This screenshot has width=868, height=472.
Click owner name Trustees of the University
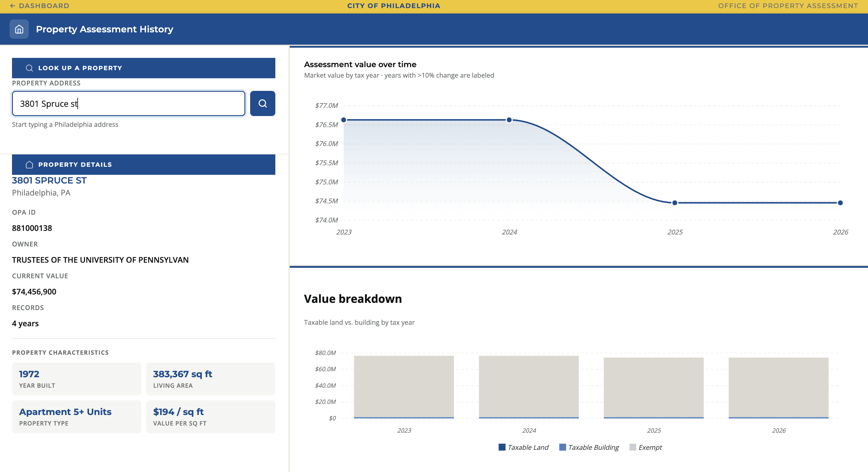[x=100, y=260]
